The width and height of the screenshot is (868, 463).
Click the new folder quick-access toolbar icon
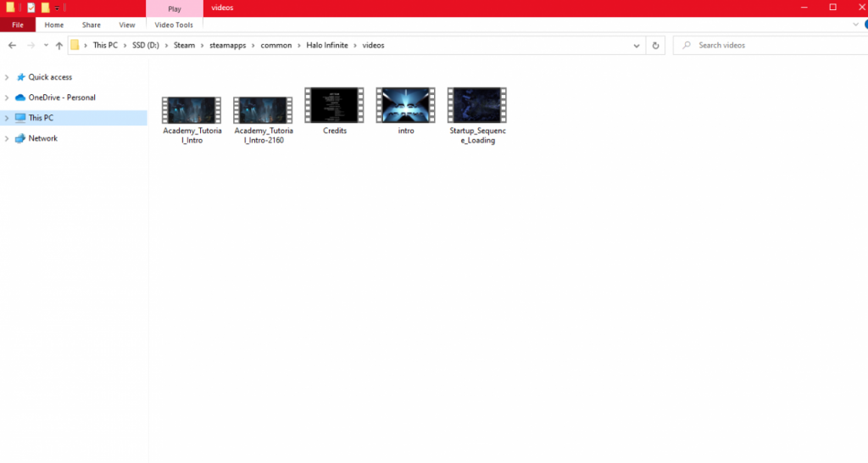pyautogui.click(x=46, y=8)
